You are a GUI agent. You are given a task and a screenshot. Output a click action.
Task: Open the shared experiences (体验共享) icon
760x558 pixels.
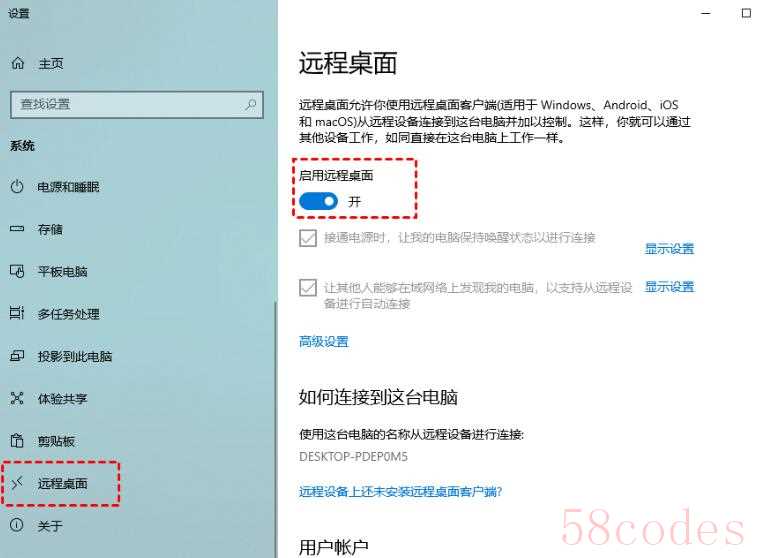tap(17, 399)
